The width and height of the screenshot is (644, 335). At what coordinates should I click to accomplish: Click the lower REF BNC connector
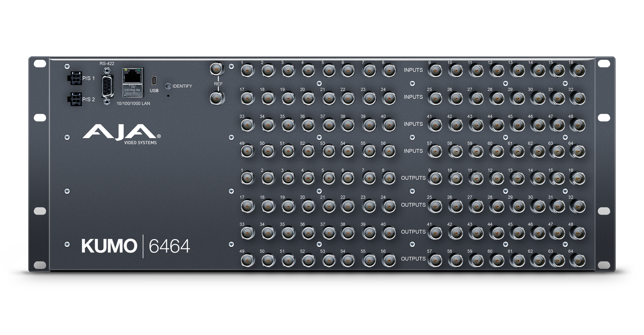217,98
